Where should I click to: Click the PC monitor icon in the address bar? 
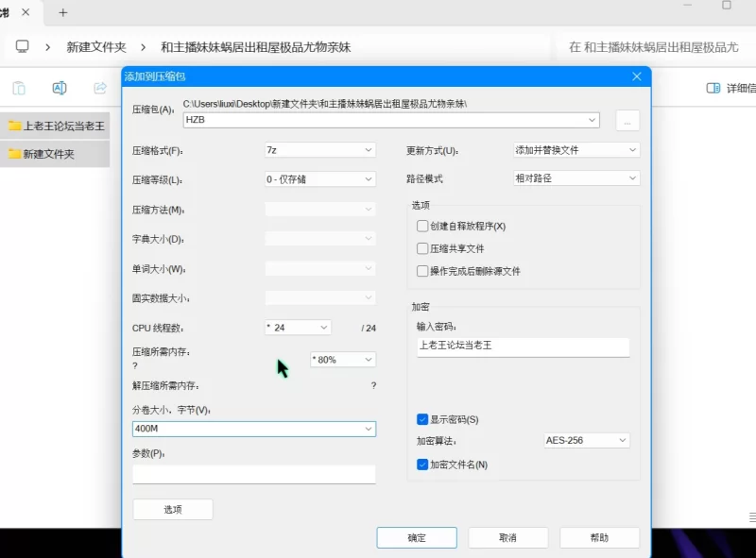[22, 46]
